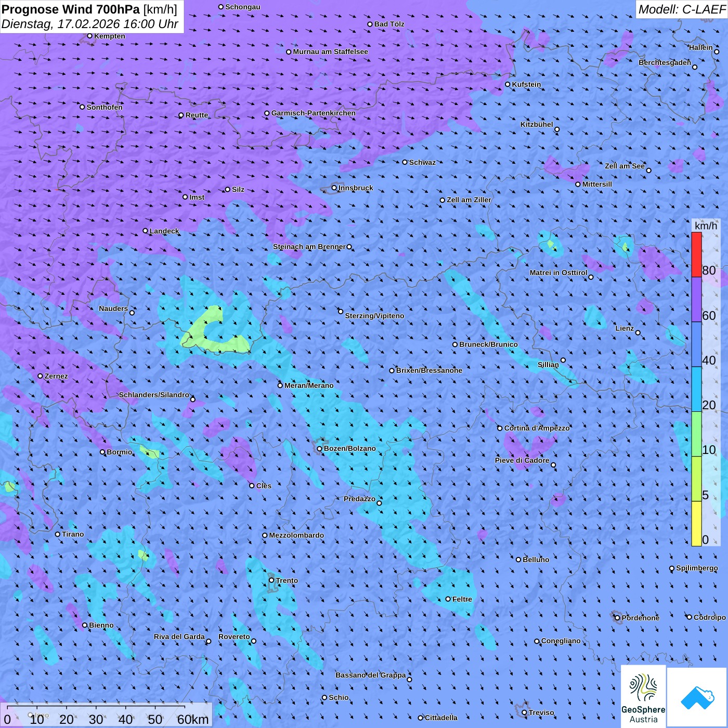Image resolution: width=728 pixels, height=728 pixels.
Task: Click the 'Sterzing/Vipiteno' label
Action: point(374,316)
